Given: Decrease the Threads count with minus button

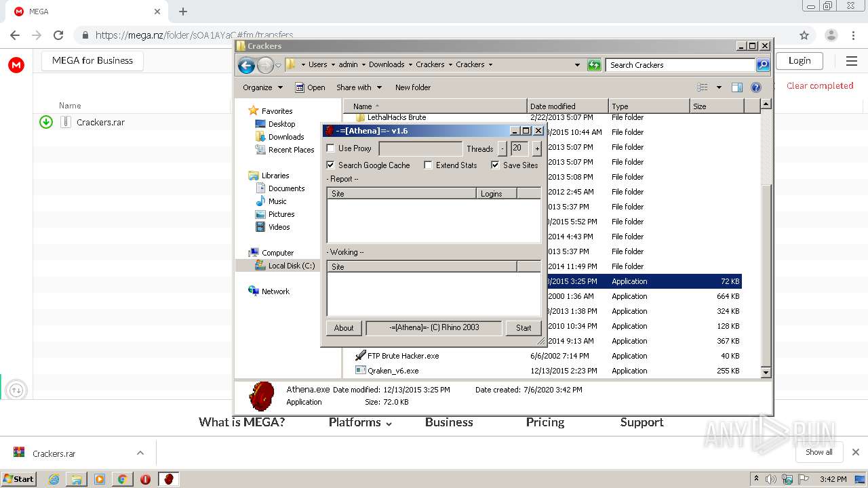Looking at the screenshot, I should click(502, 148).
